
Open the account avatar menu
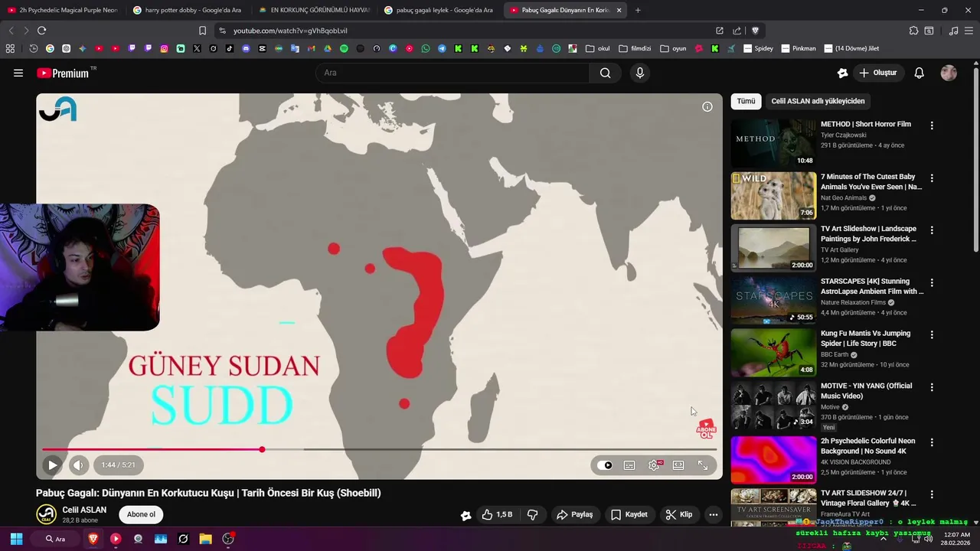949,73
